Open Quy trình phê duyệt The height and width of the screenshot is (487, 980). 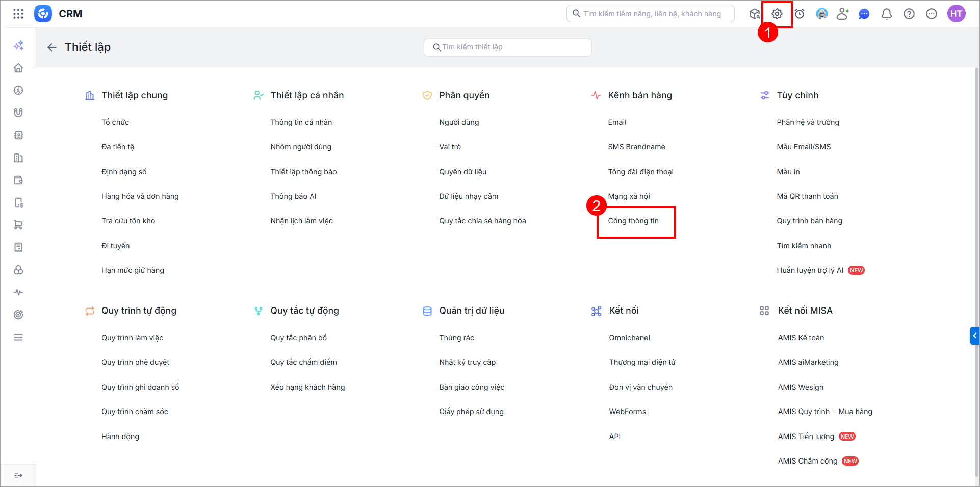coord(135,362)
